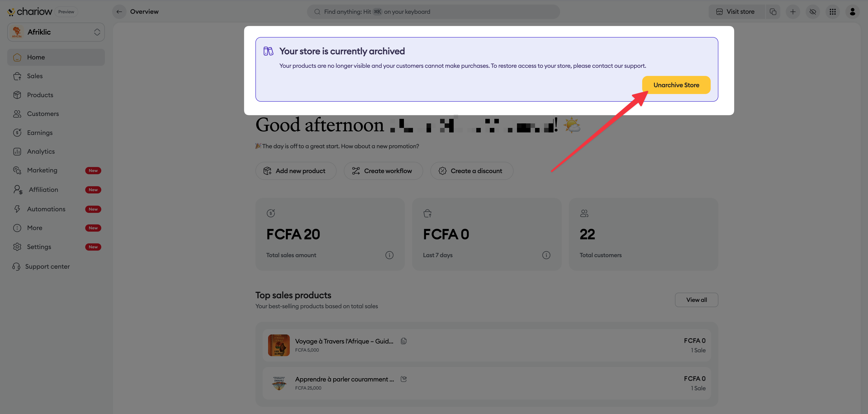This screenshot has width=868, height=414.
Task: Click icon next to Voyage à Travers product
Action: (x=403, y=341)
